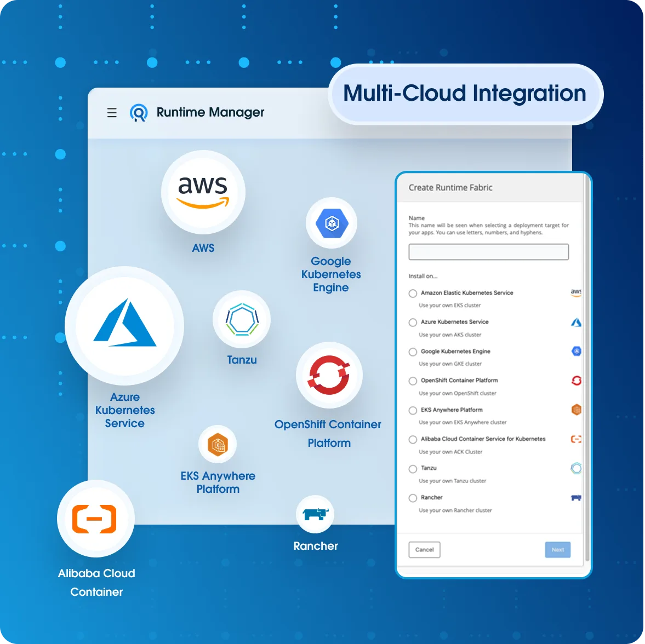Select the Rancher radio button

413,498
